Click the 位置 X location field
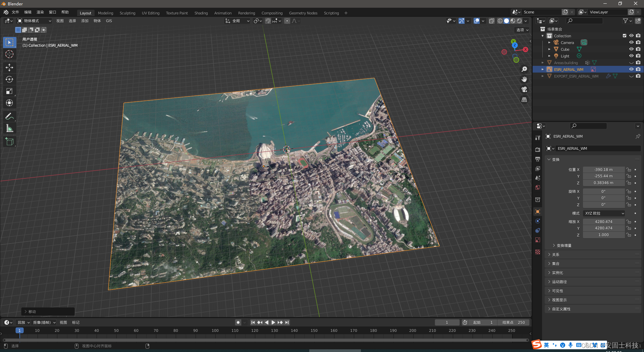The image size is (644, 352). click(x=603, y=170)
